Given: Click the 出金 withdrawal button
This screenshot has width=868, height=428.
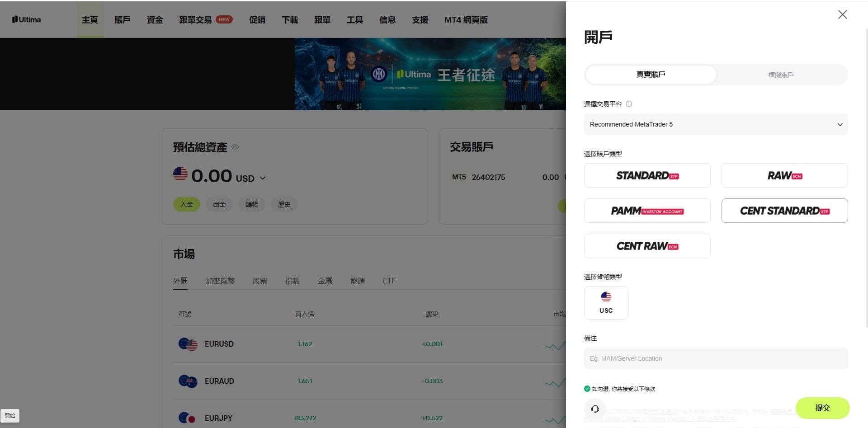Looking at the screenshot, I should pos(219,204).
